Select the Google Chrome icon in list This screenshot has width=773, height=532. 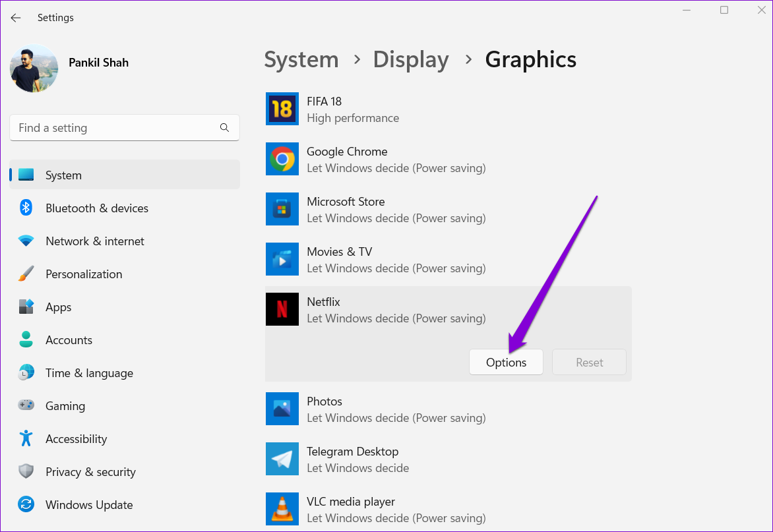(x=282, y=159)
